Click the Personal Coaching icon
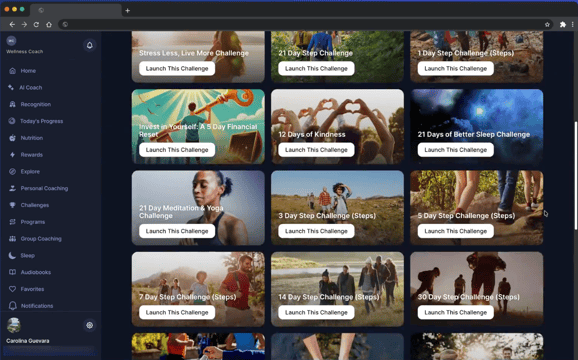Viewport: 578px width, 360px height. pos(13,188)
